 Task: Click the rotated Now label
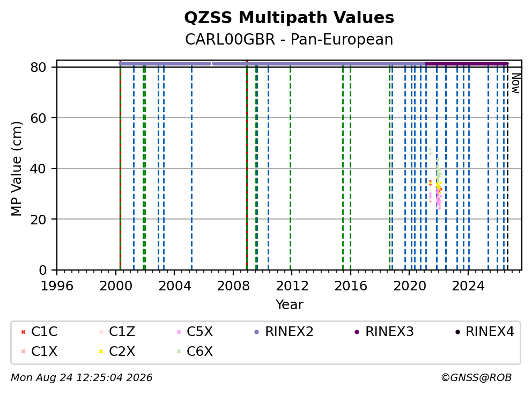tap(516, 84)
